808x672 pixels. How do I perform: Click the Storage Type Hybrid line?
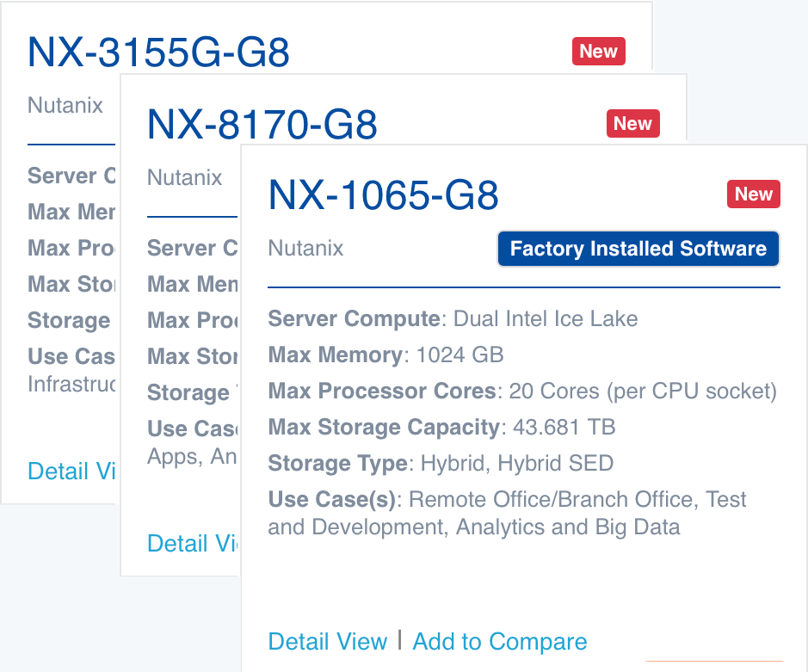(441, 464)
